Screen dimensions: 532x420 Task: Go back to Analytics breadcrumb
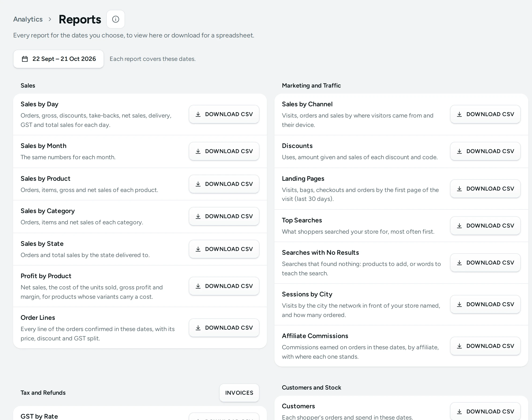[x=28, y=19]
